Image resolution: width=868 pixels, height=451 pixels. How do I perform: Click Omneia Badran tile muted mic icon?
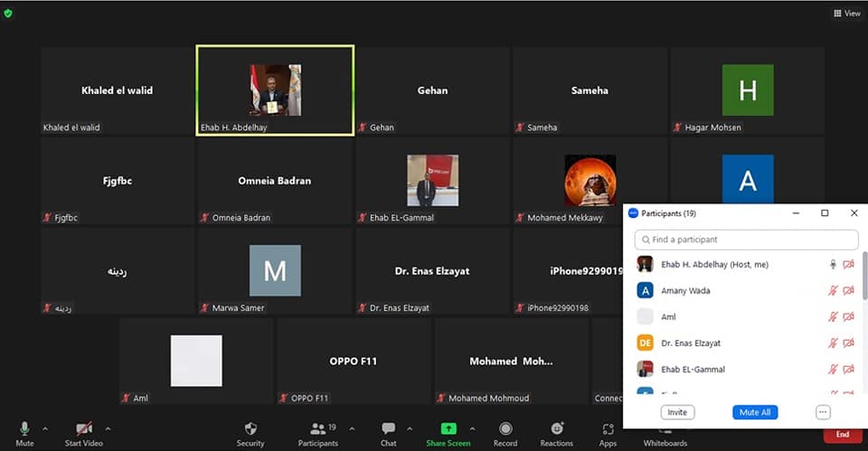click(x=205, y=218)
